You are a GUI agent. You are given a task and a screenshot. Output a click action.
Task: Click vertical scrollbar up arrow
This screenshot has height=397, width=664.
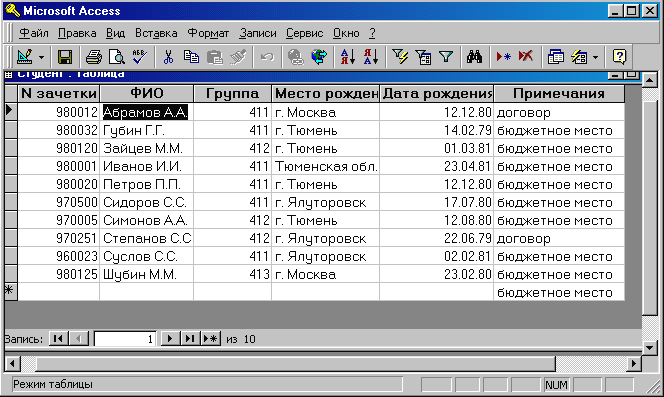pos(650,79)
